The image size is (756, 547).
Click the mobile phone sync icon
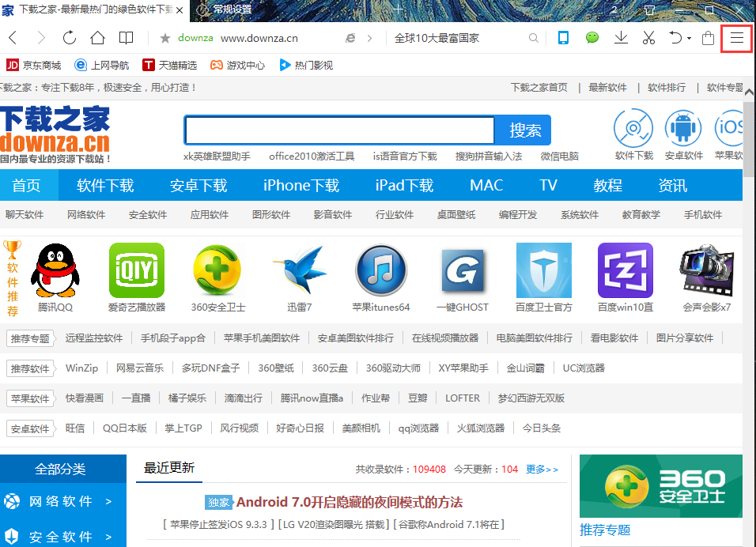(564, 37)
